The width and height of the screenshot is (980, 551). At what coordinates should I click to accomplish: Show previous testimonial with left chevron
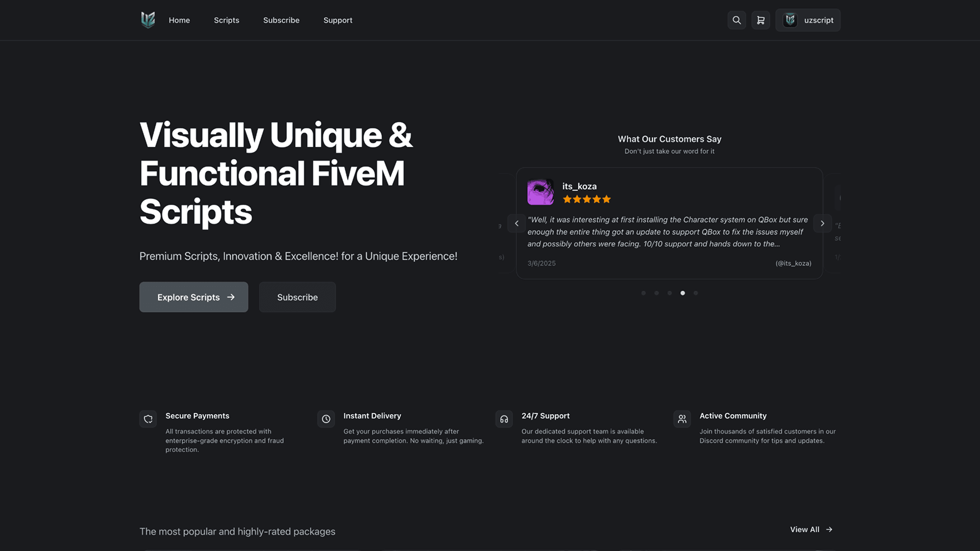517,223
